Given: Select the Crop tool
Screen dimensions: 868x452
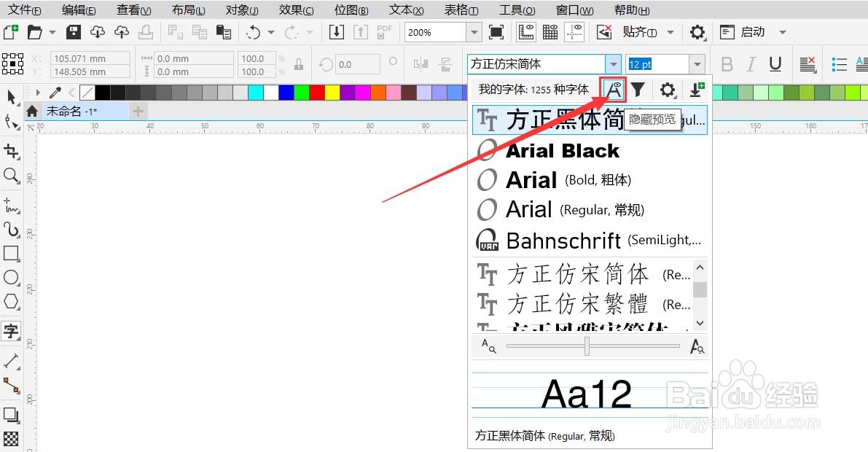Looking at the screenshot, I should coord(11,151).
